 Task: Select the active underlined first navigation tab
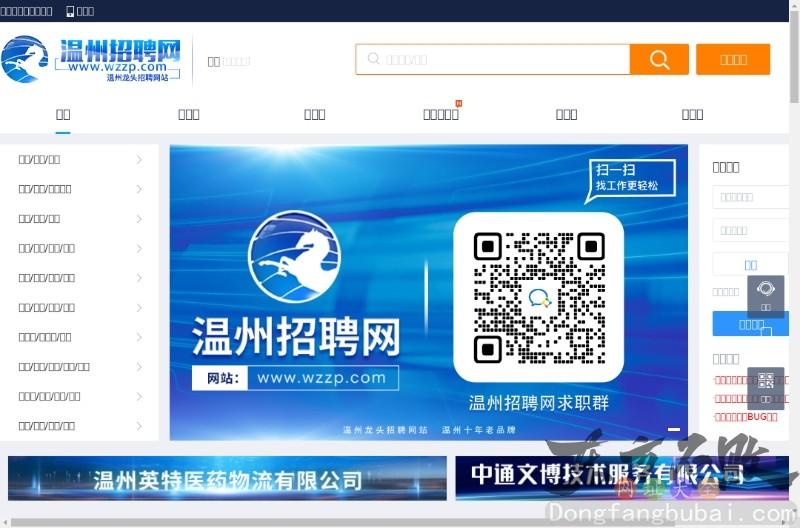pos(63,114)
